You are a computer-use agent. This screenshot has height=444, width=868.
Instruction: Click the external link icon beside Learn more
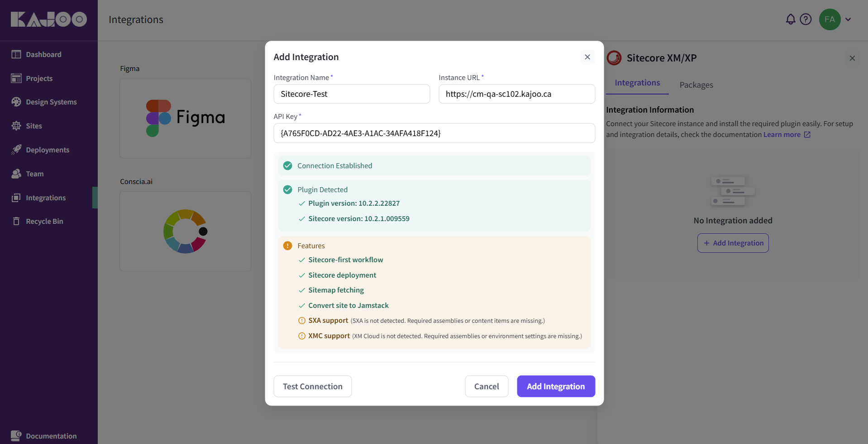[807, 135]
